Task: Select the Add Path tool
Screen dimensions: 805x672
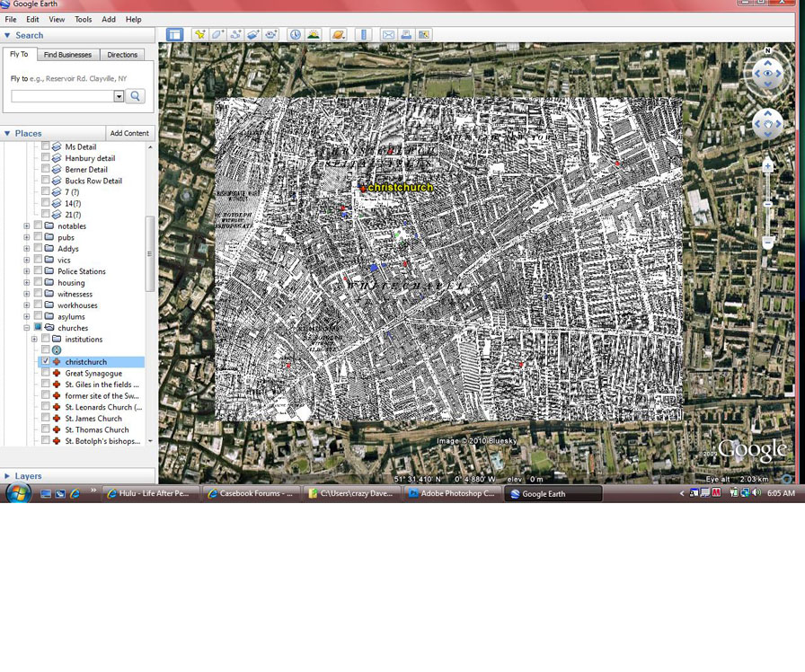Action: coord(235,35)
